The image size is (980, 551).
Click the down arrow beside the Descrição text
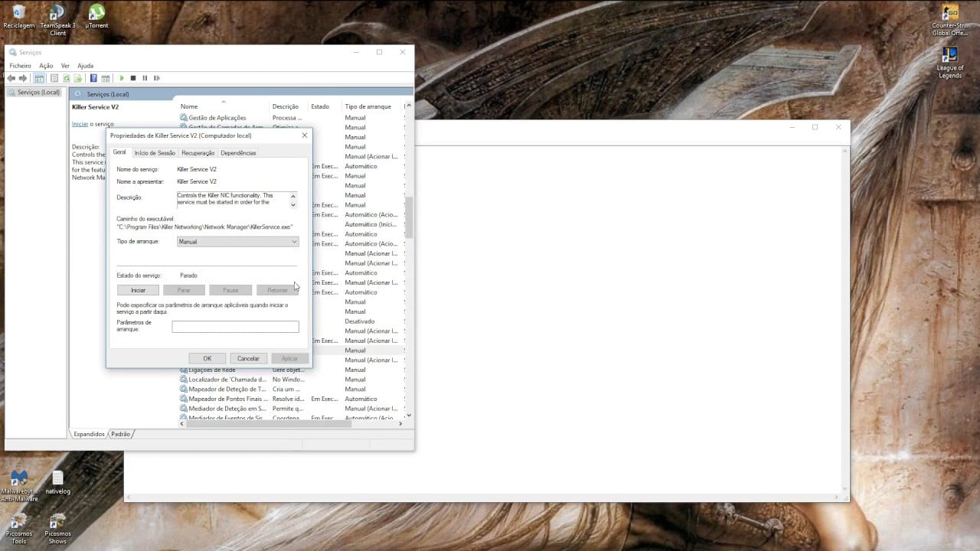click(x=292, y=204)
